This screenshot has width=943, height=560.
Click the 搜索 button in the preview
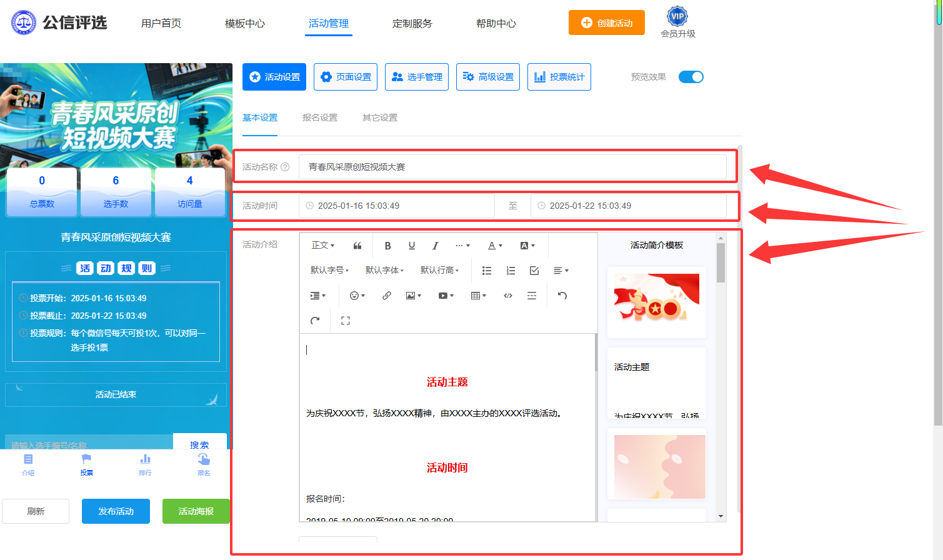199,442
